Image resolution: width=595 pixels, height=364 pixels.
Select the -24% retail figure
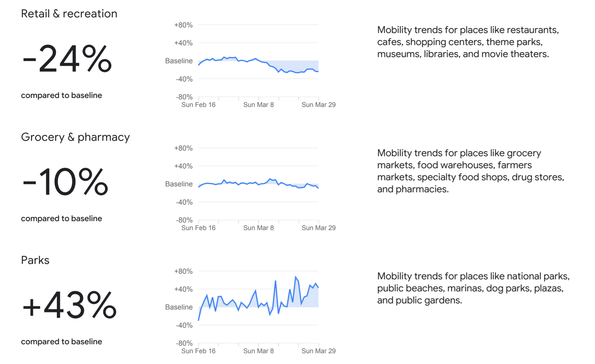[x=67, y=59]
